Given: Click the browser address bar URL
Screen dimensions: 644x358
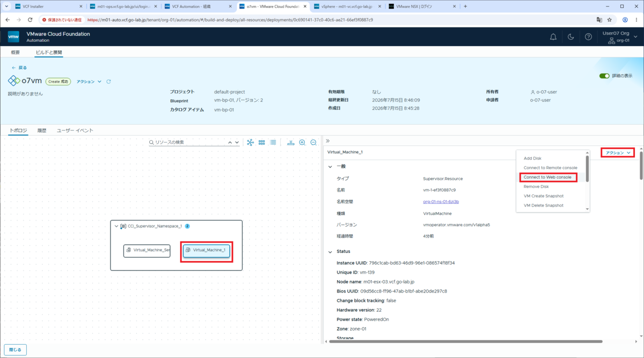Looking at the screenshot, I should tap(230, 19).
